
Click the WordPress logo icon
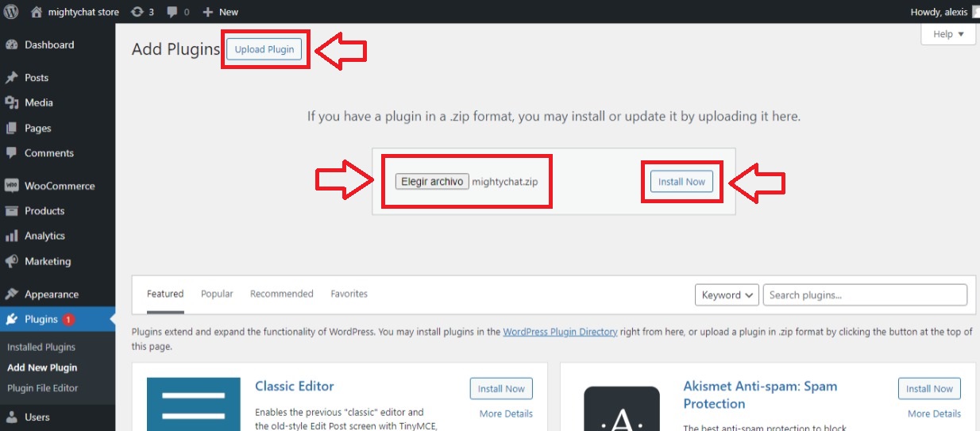(11, 12)
